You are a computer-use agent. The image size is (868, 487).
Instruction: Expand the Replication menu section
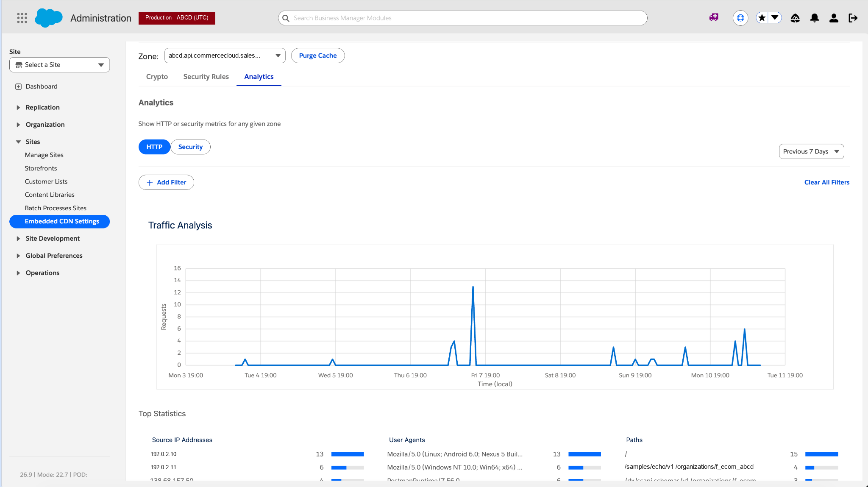coord(42,108)
